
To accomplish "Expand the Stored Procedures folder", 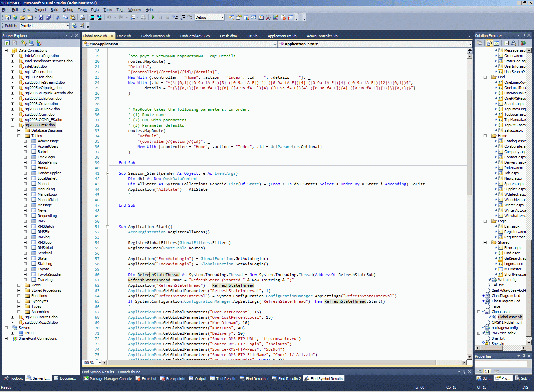I will click(x=19, y=290).
